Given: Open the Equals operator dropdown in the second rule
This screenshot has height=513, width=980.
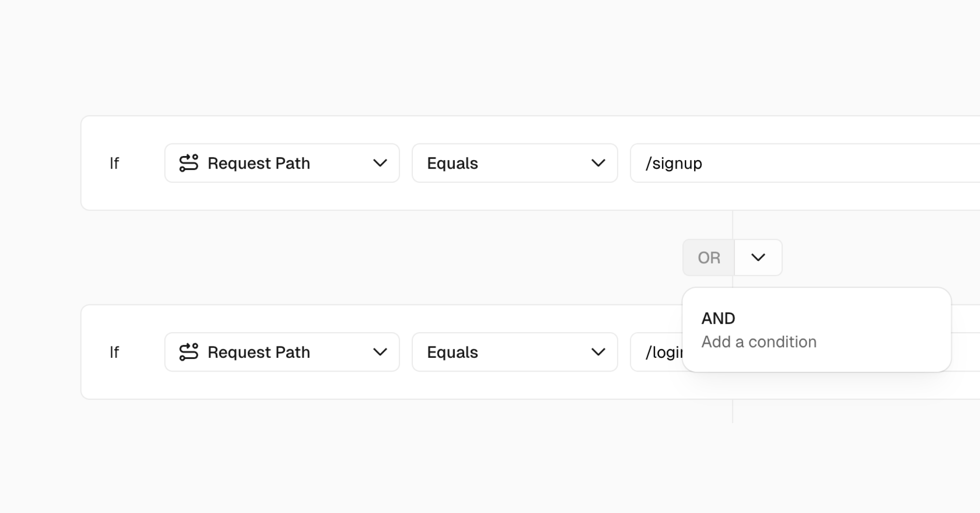Looking at the screenshot, I should (514, 352).
